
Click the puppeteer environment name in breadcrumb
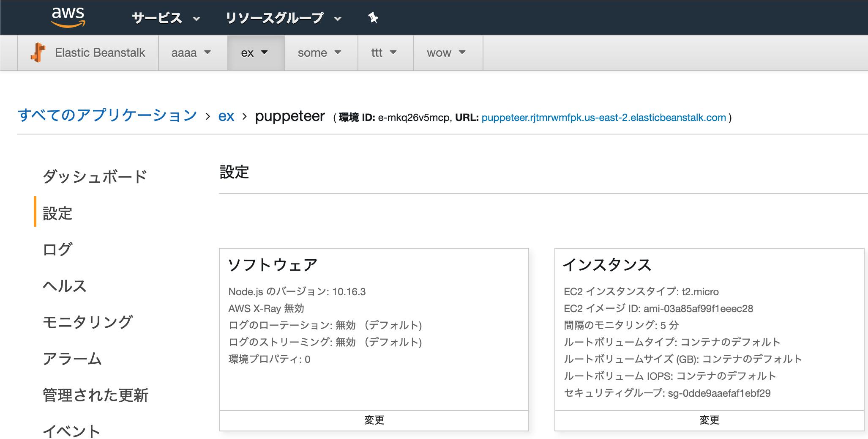click(290, 116)
